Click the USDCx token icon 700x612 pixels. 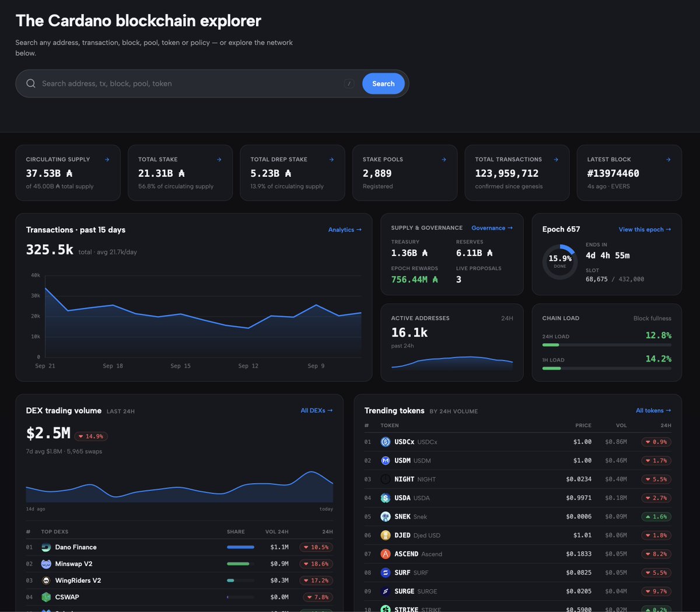point(386,442)
